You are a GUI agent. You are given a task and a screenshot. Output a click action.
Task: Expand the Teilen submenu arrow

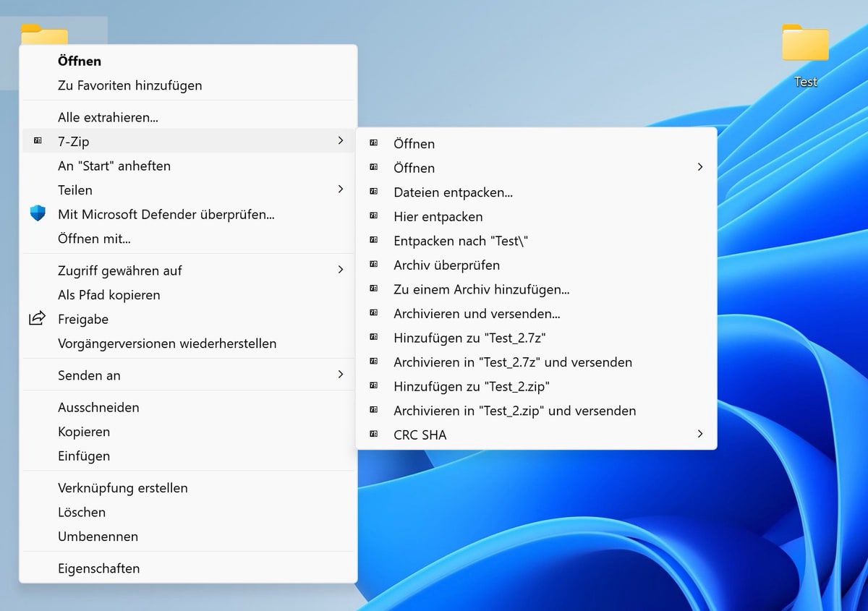click(341, 189)
